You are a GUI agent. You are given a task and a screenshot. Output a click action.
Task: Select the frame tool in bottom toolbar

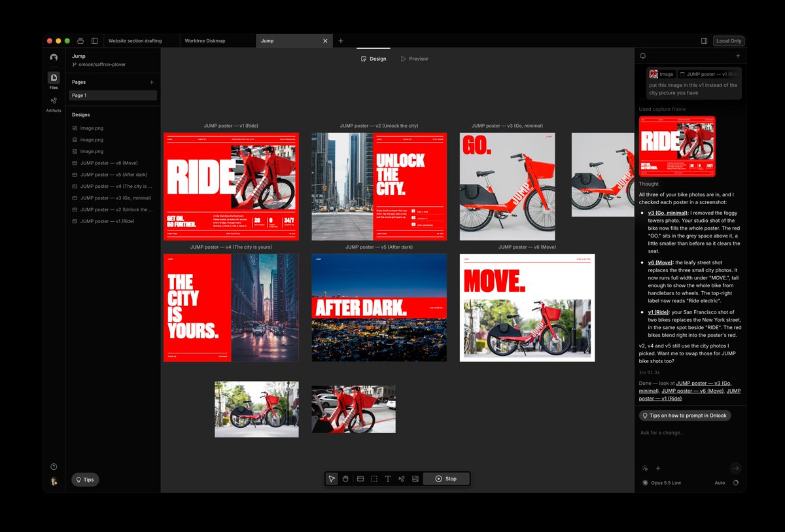pos(360,479)
